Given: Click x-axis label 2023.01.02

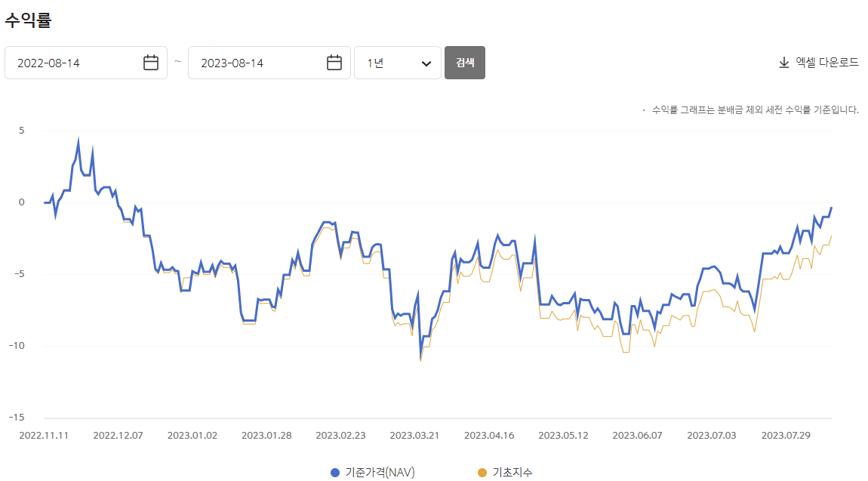Looking at the screenshot, I should [x=192, y=435].
